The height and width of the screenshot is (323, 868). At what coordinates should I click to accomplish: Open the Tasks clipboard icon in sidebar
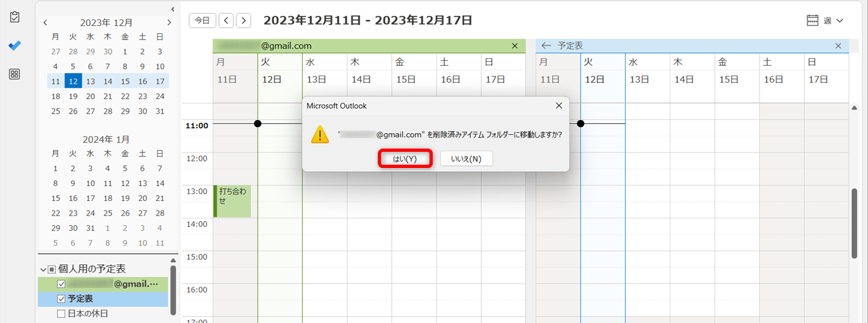(14, 17)
